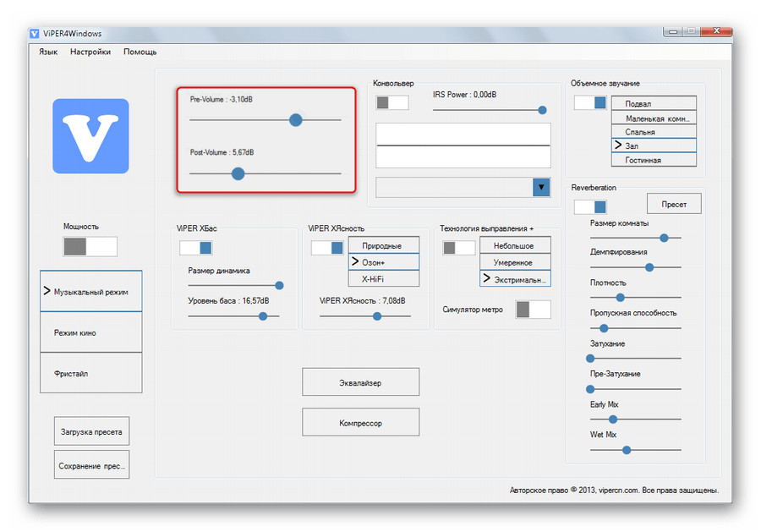Select Спальня in surround room list
This screenshot has height=532, width=761.
(654, 132)
